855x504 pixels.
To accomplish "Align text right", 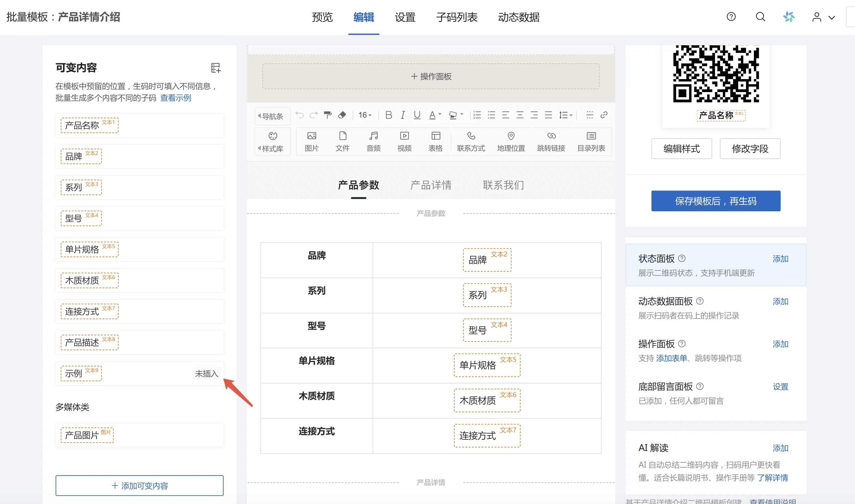I will 534,115.
